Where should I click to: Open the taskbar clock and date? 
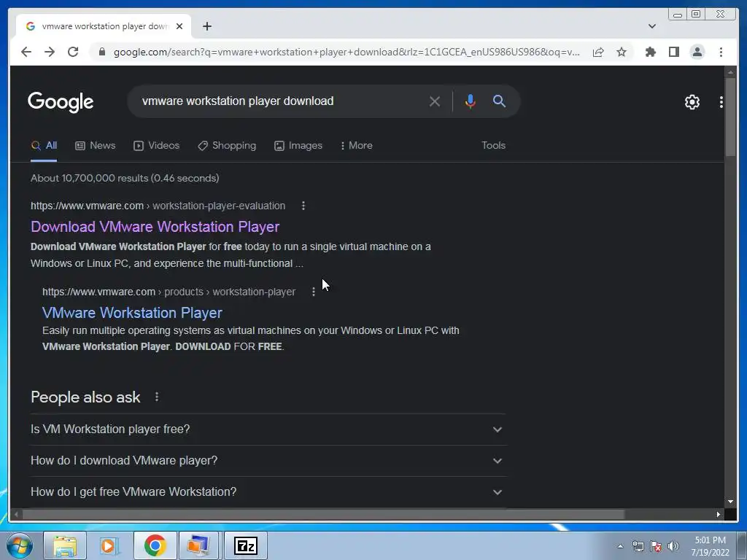click(x=710, y=546)
